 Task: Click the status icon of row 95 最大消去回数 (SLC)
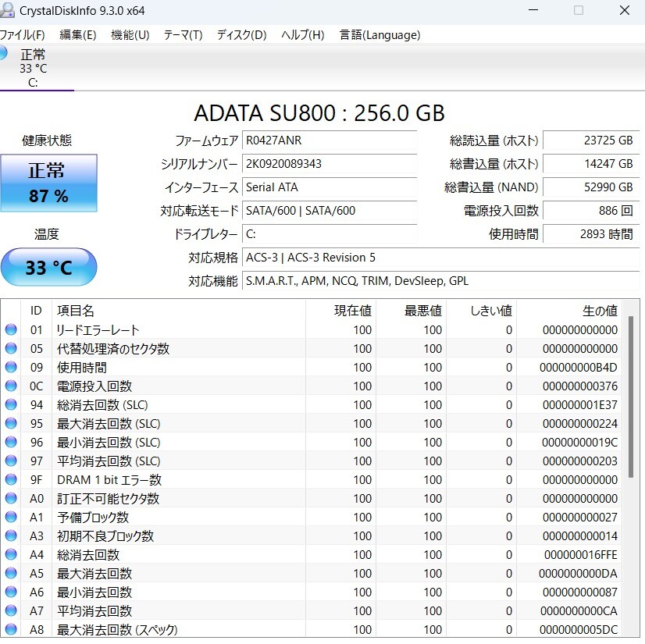[x=11, y=424]
